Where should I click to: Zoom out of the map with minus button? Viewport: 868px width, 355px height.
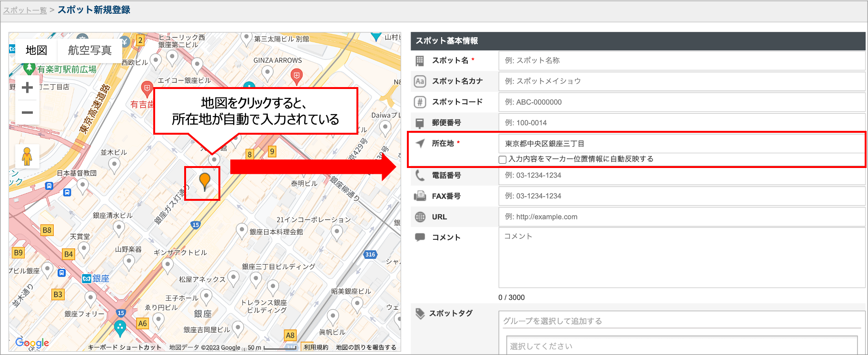(x=28, y=113)
